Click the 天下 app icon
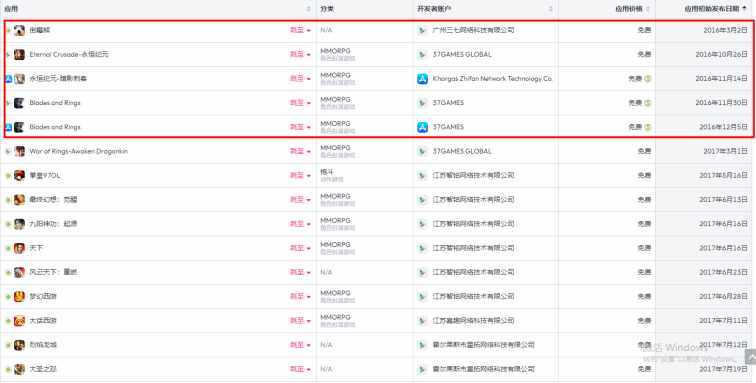Screen dimensions: 756x383 tap(19, 248)
